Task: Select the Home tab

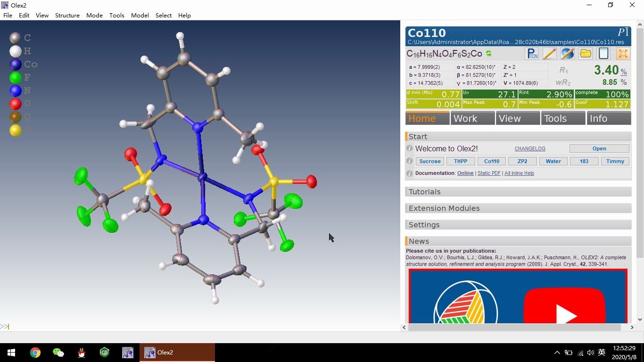Action: (427, 118)
